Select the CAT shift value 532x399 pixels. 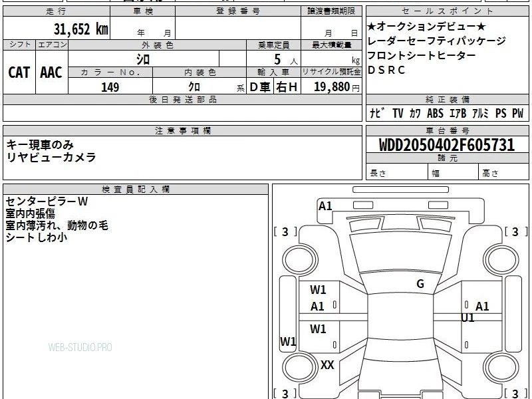[19, 72]
